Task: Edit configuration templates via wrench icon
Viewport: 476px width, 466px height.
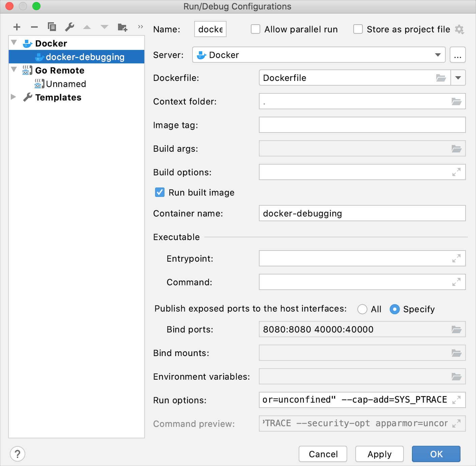Action: (x=69, y=27)
